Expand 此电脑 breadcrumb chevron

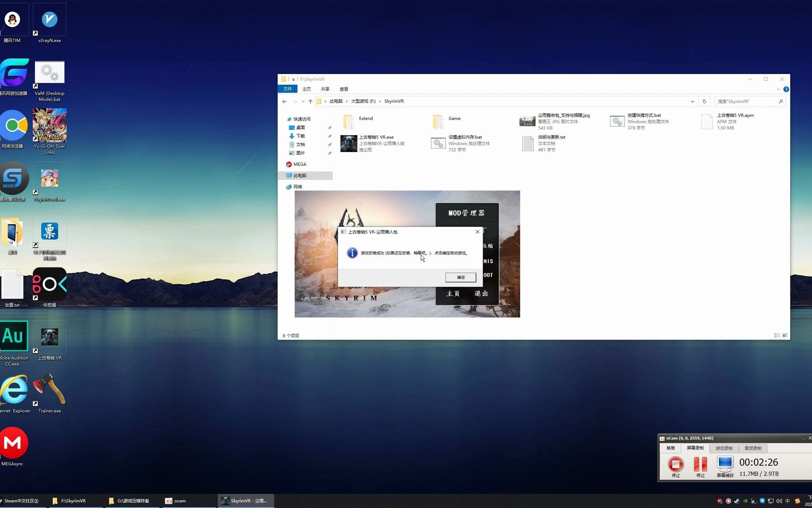click(347, 101)
